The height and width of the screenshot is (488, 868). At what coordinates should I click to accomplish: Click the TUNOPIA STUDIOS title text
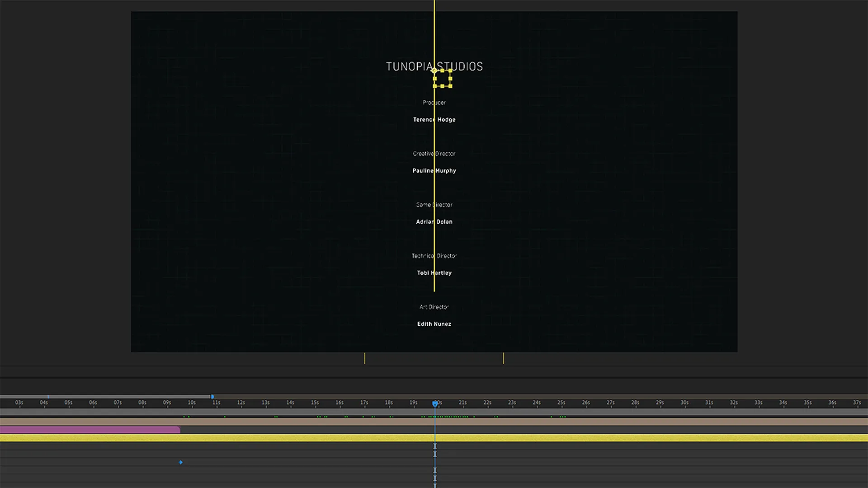(x=434, y=66)
